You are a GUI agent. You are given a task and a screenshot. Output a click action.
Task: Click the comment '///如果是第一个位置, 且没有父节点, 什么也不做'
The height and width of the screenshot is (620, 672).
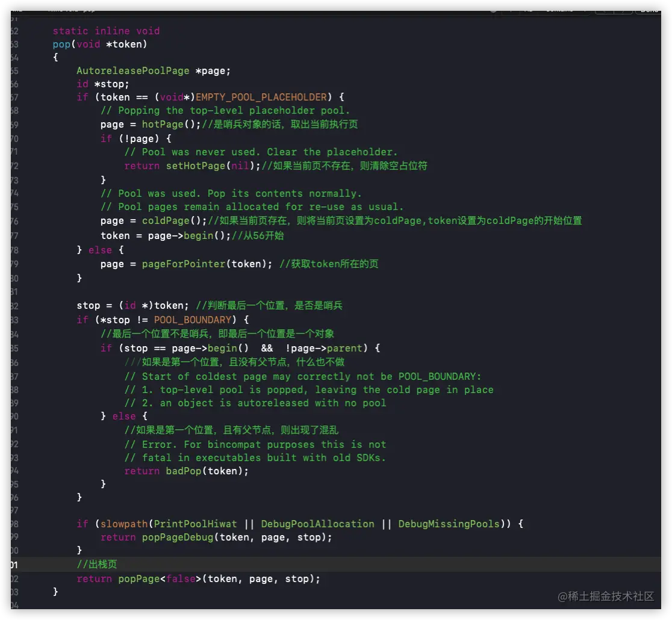click(234, 362)
